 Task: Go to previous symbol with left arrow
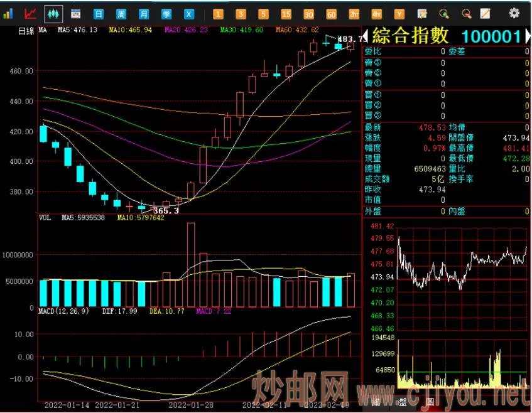[x=366, y=36]
